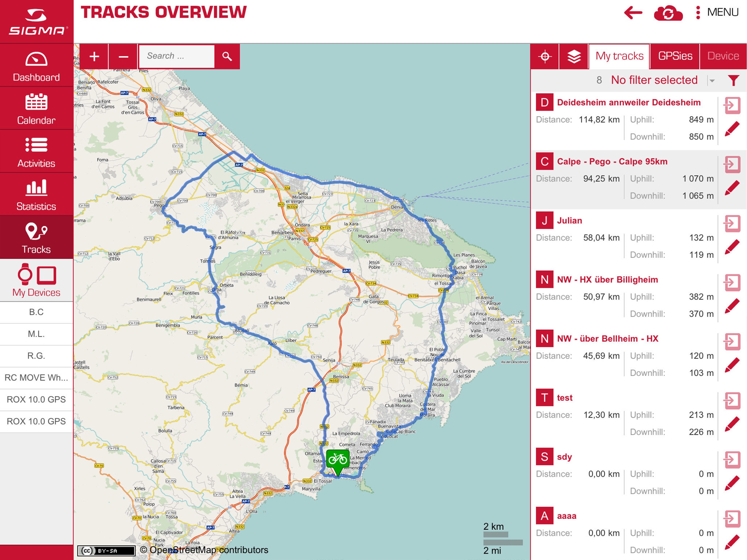Click the magnifier search icon
Viewport: 747px width, 560px height.
coord(227,56)
